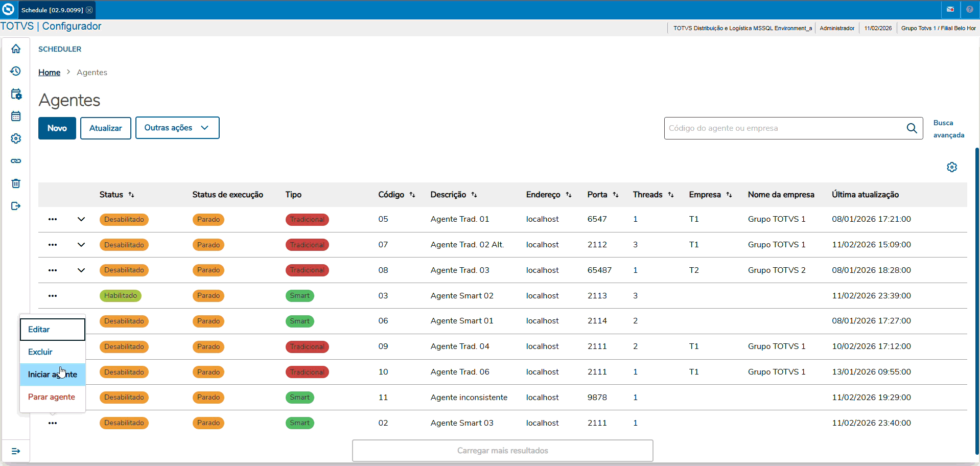Expand the row details for Agente Trad. 01

81,219
